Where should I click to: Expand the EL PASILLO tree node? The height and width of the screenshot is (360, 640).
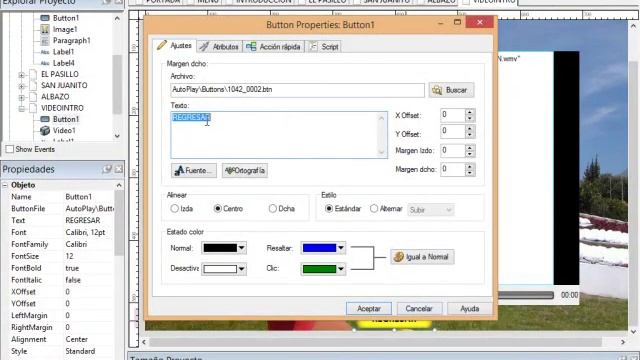(22, 75)
